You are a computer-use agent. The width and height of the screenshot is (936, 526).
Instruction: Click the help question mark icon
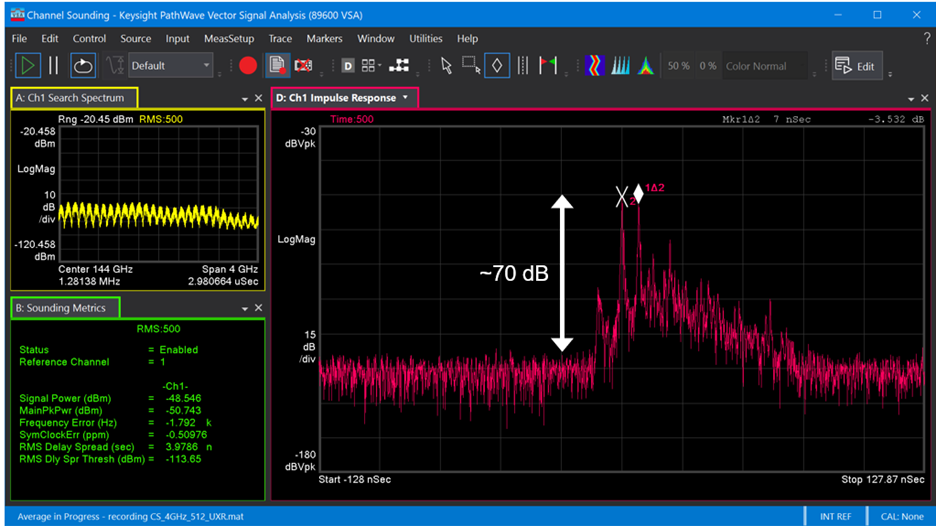click(926, 38)
